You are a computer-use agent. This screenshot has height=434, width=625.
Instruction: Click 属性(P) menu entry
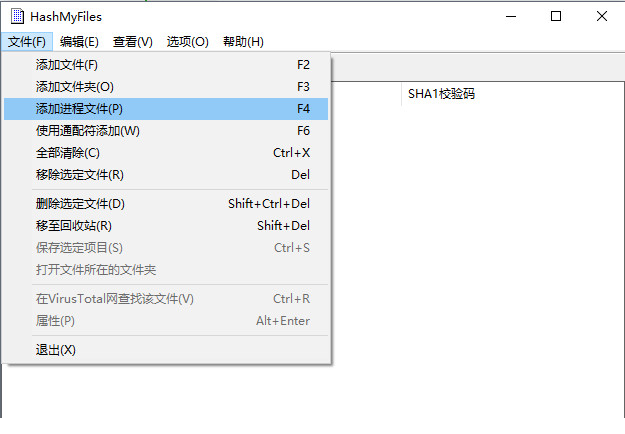click(166, 321)
